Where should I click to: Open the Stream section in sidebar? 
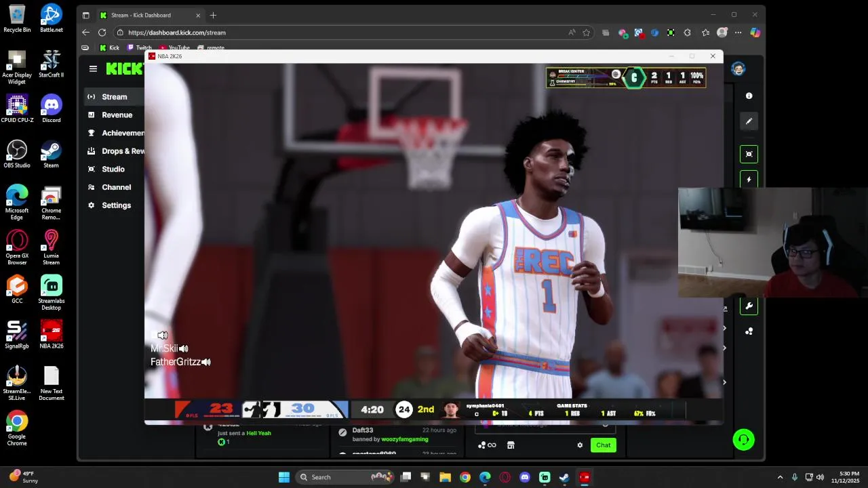tap(115, 97)
